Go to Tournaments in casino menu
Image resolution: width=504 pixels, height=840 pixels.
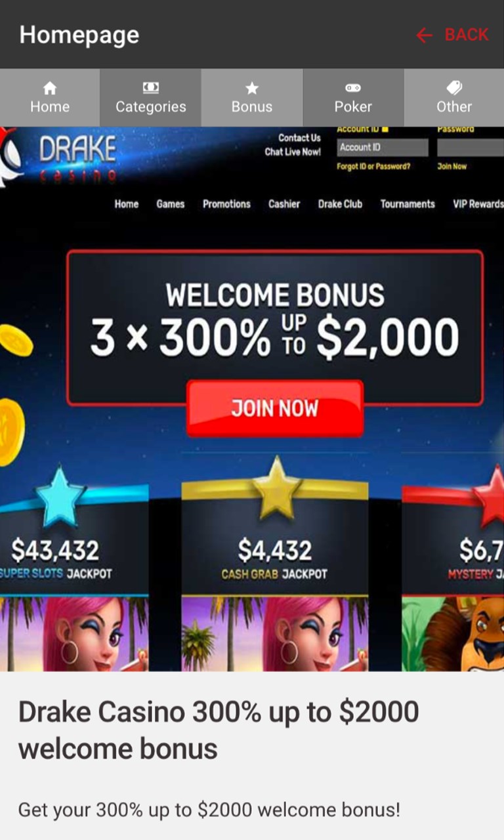coord(408,204)
